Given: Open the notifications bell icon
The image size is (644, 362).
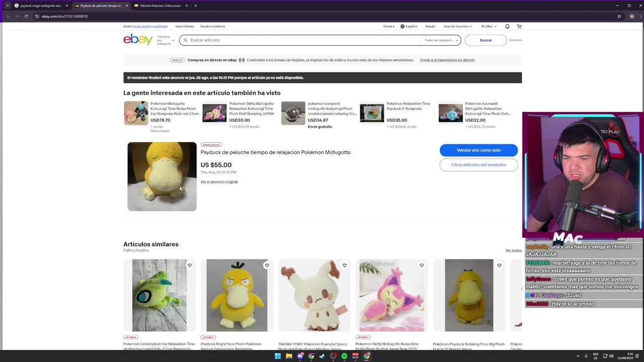Looking at the screenshot, I should click(x=507, y=26).
